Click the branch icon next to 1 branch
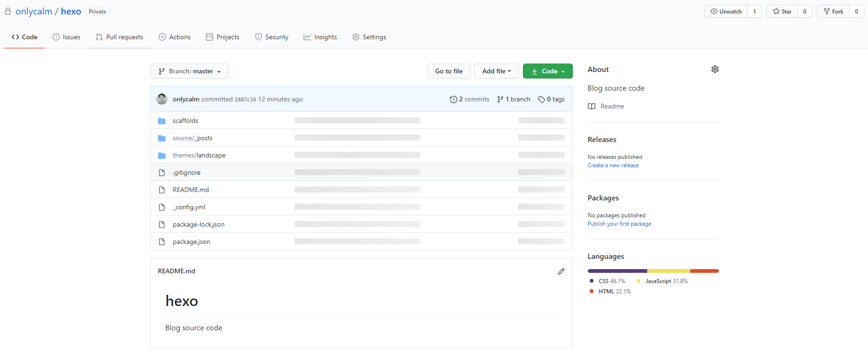868x356 pixels. pyautogui.click(x=500, y=100)
